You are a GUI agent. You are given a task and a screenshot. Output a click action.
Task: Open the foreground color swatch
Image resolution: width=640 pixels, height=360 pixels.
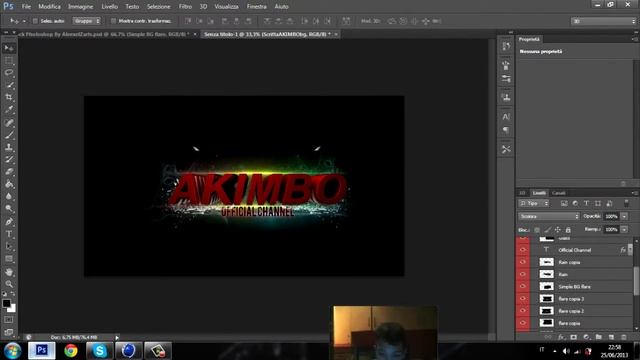6,303
